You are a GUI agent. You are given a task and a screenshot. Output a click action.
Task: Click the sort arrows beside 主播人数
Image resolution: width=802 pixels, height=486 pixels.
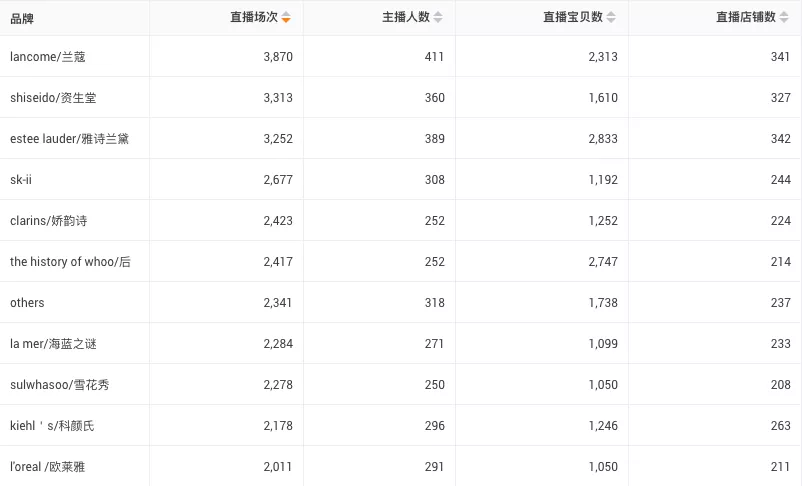click(x=438, y=17)
